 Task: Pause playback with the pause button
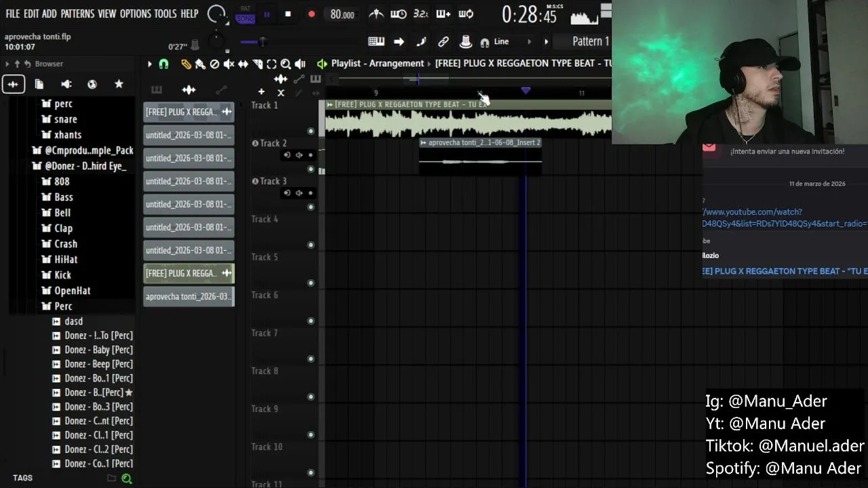[267, 14]
